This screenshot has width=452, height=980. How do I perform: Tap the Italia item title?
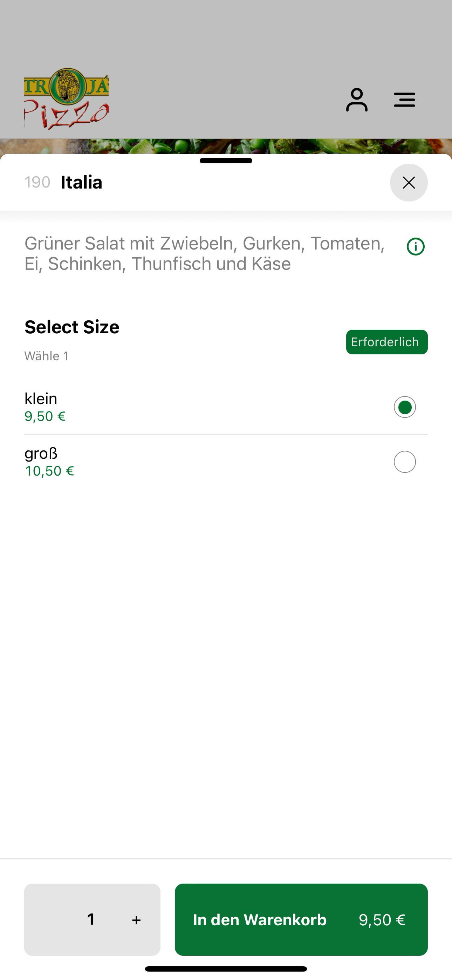tap(81, 182)
